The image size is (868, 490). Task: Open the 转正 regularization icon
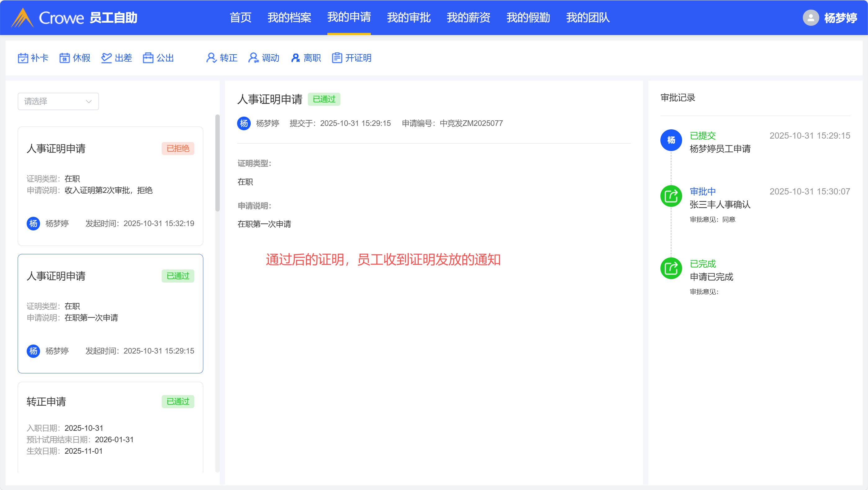pos(211,58)
